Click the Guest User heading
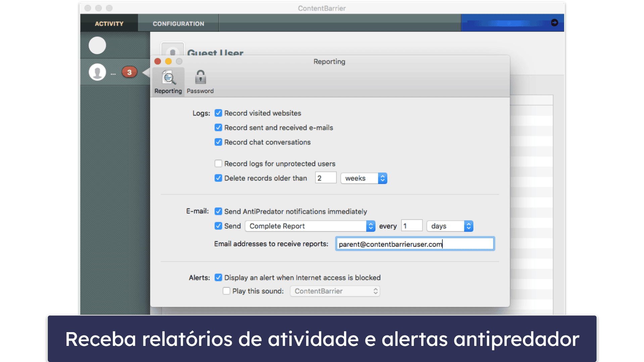 tap(215, 52)
